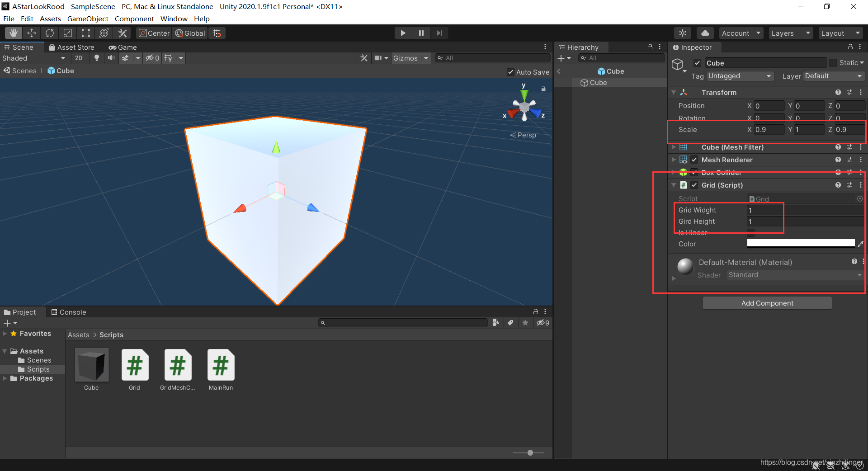The width and height of the screenshot is (868, 471).
Task: Select the MainRun script asset
Action: [x=221, y=370]
